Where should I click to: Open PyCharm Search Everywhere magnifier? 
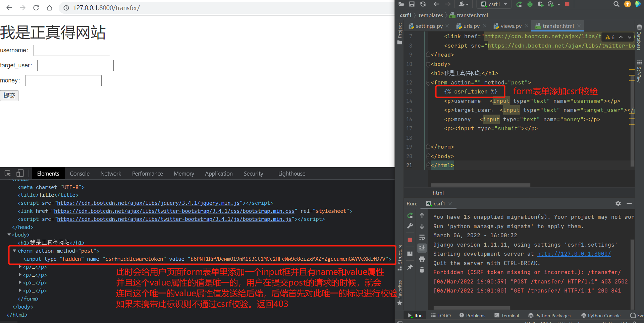tap(616, 4)
